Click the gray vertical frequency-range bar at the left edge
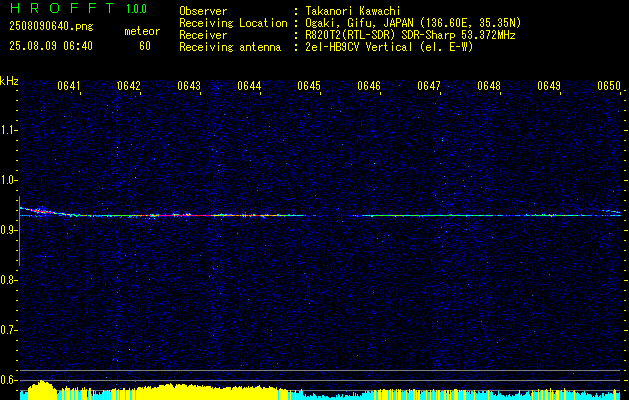The width and height of the screenshot is (629, 400). coord(19,231)
